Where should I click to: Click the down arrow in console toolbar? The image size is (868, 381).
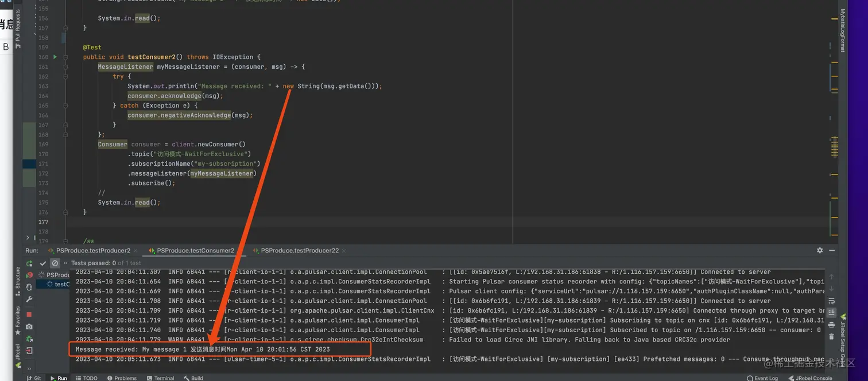[832, 289]
